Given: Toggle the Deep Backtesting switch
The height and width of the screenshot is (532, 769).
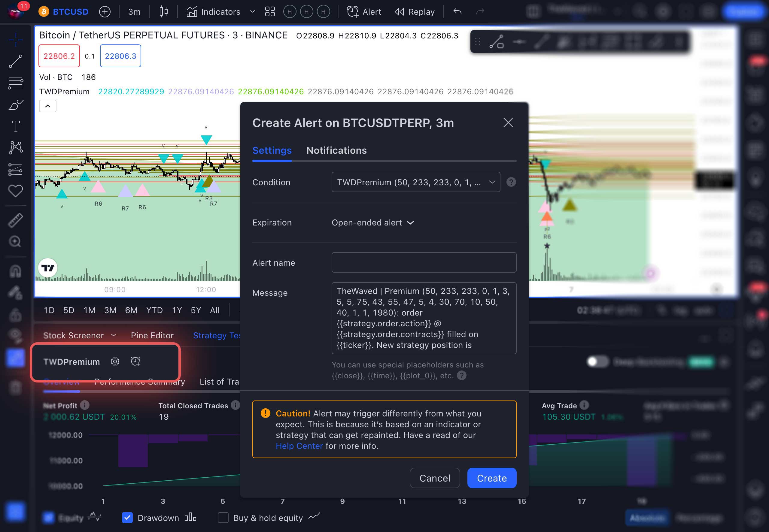Looking at the screenshot, I should click(x=597, y=362).
